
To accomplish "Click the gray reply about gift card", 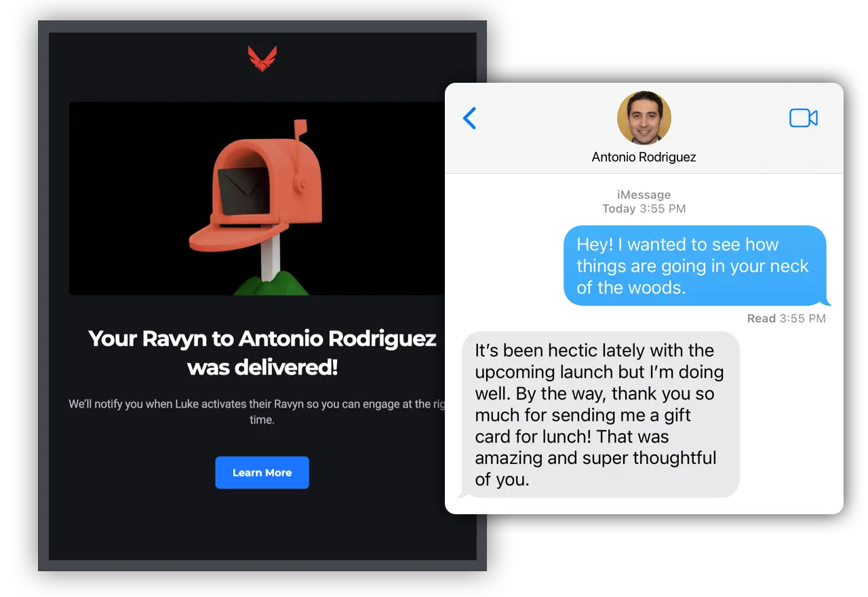I will 599,415.
